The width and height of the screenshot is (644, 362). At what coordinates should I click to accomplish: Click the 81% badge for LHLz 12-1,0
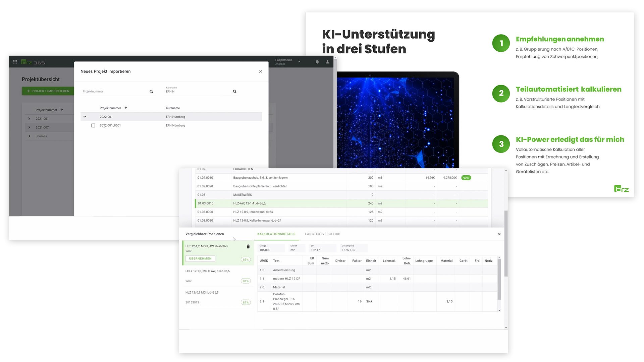246,281
